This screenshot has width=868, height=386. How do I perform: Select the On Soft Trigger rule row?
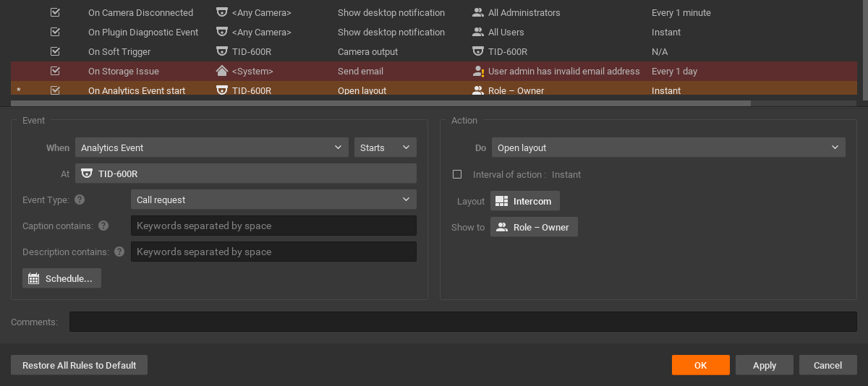434,51
